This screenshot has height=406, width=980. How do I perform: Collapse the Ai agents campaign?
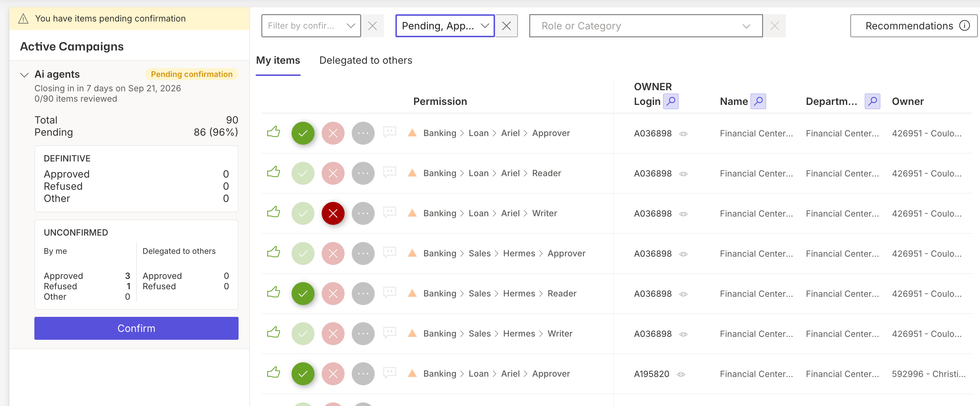(24, 75)
